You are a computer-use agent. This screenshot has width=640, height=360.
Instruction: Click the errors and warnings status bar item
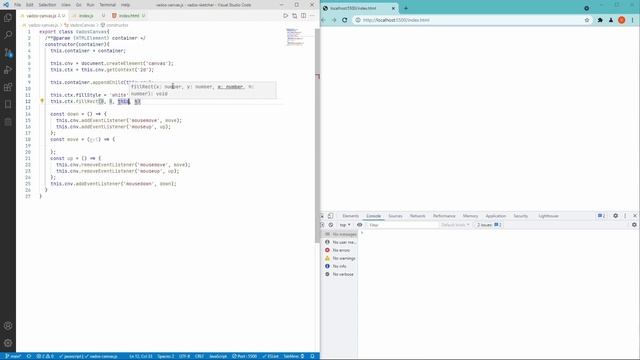[x=45, y=356]
